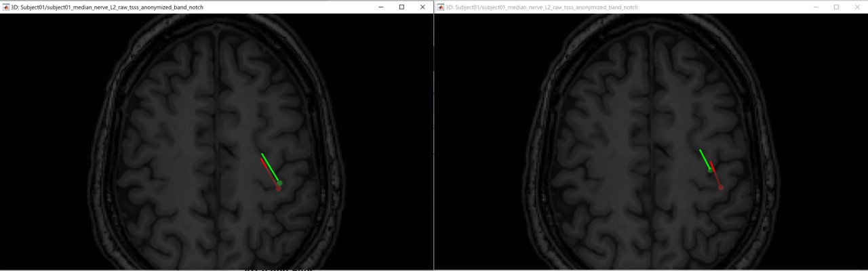Image resolution: width=868 pixels, height=271 pixels.
Task: Activate the right window via its title text
Action: [x=542, y=7]
